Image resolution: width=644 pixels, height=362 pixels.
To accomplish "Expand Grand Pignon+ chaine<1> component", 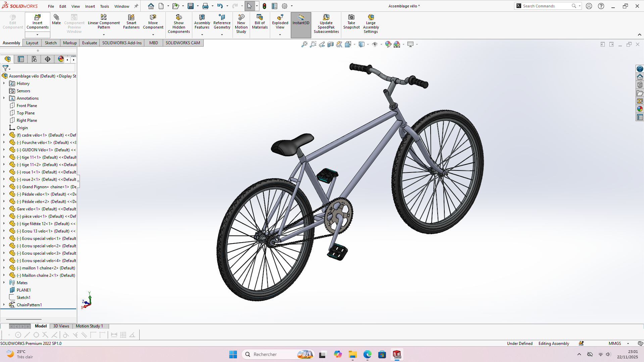I will point(4,187).
